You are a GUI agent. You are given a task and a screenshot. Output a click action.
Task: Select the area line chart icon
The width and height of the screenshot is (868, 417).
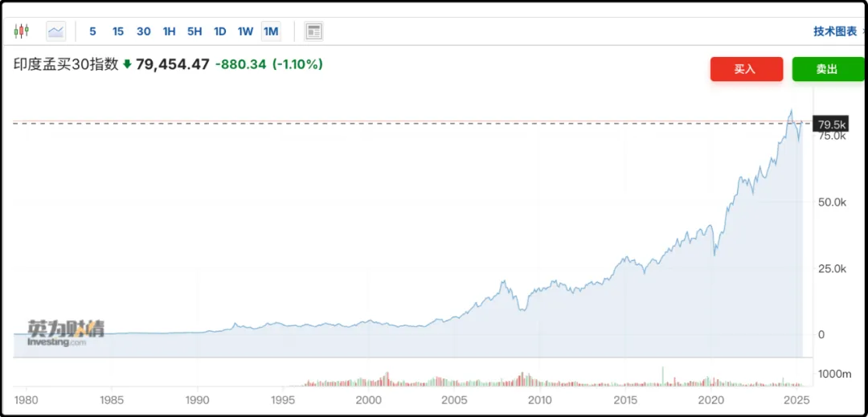pos(56,31)
